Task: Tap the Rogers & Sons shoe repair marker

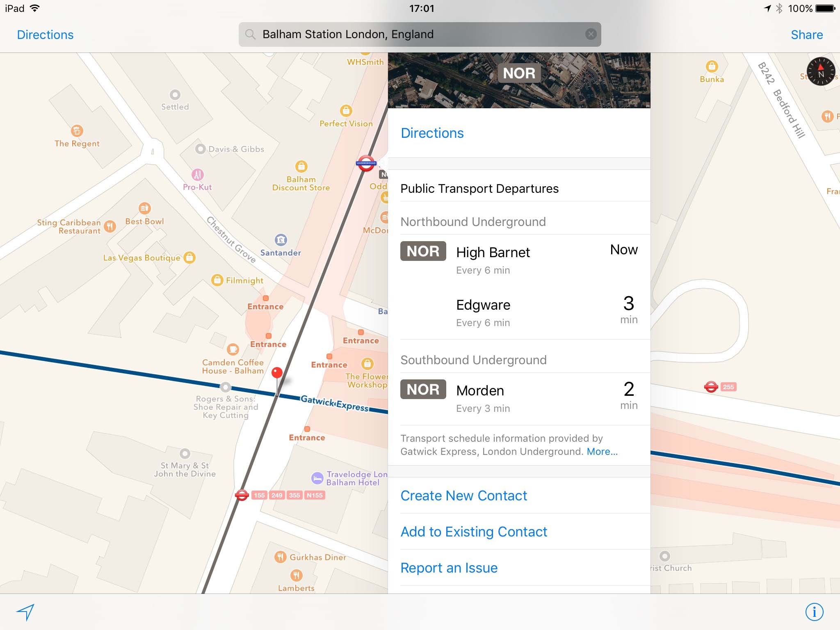Action: coord(225,387)
